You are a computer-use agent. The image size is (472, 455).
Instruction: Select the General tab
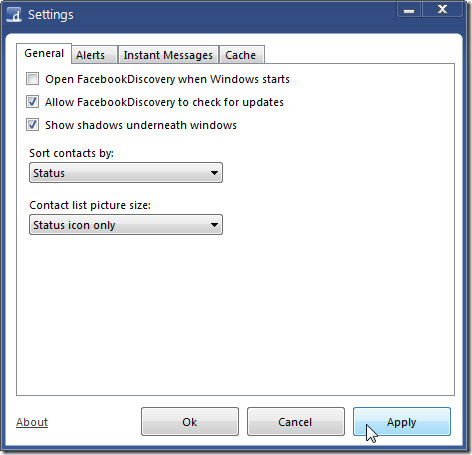click(x=44, y=53)
